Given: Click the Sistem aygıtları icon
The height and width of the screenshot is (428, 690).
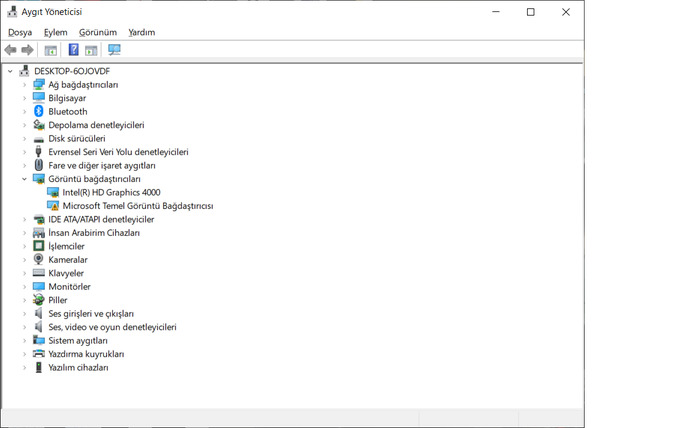Looking at the screenshot, I should (39, 340).
